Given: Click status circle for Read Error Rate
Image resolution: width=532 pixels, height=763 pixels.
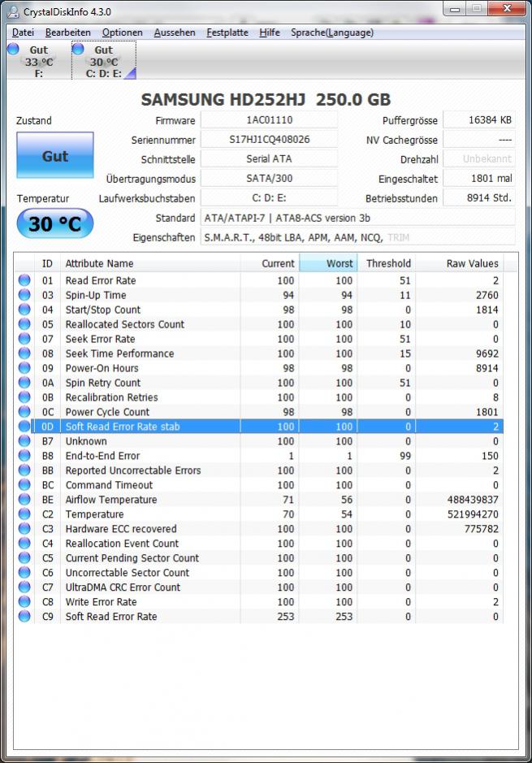Looking at the screenshot, I should click(x=24, y=280).
